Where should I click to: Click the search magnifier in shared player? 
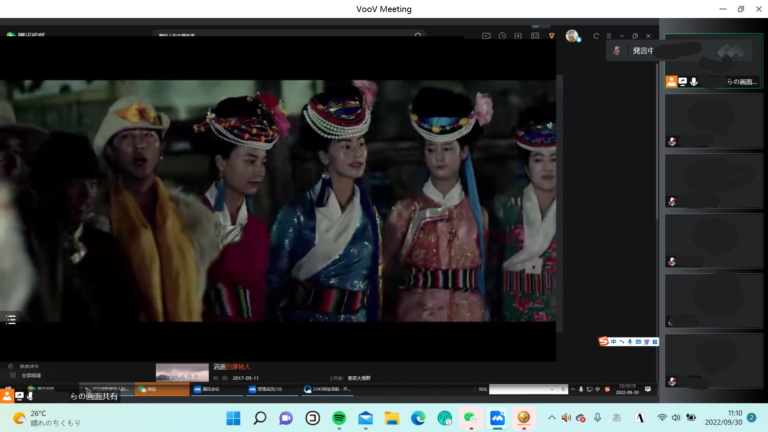pyautogui.click(x=418, y=36)
